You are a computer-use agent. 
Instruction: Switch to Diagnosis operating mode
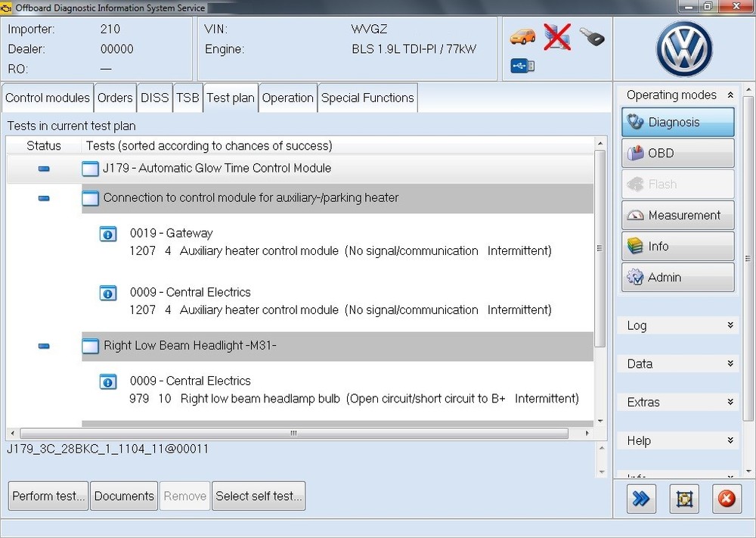coord(678,122)
